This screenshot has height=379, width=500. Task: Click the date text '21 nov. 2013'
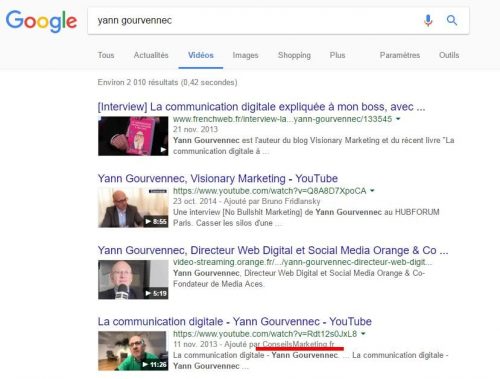(x=195, y=129)
